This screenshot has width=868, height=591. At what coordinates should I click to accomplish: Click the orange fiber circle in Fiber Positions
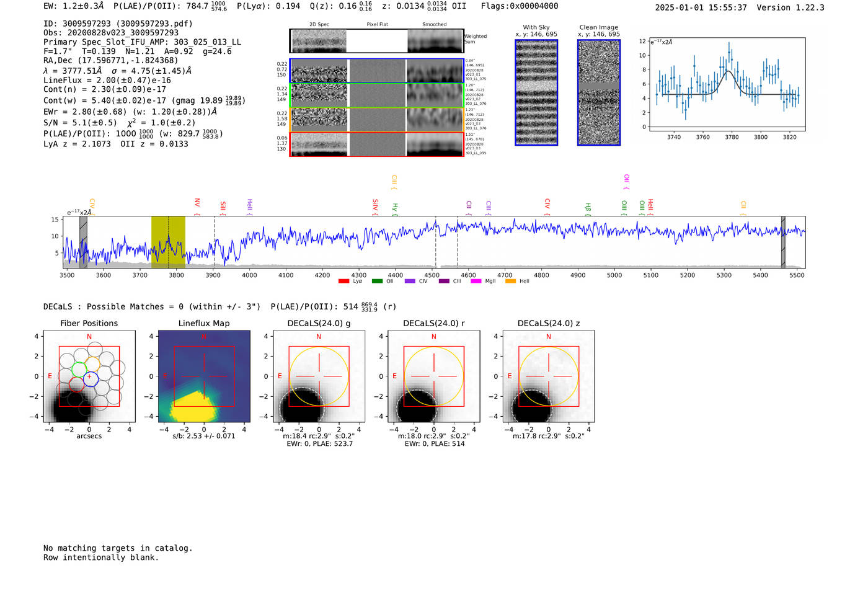pos(92,364)
